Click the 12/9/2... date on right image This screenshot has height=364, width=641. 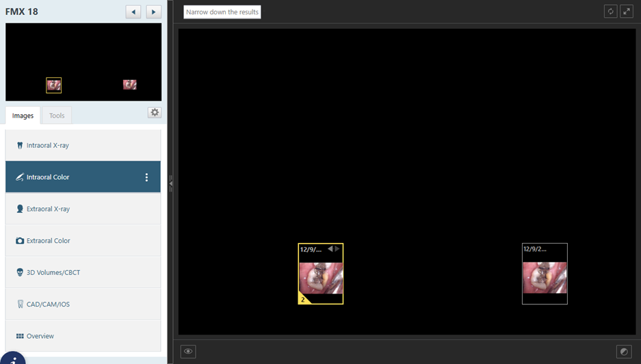tap(535, 248)
